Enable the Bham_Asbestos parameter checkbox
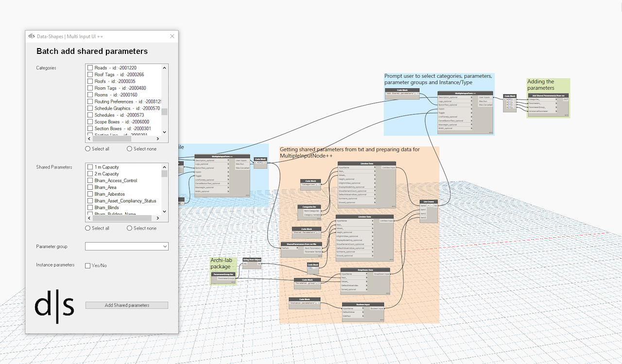The width and height of the screenshot is (622, 364). [x=90, y=194]
